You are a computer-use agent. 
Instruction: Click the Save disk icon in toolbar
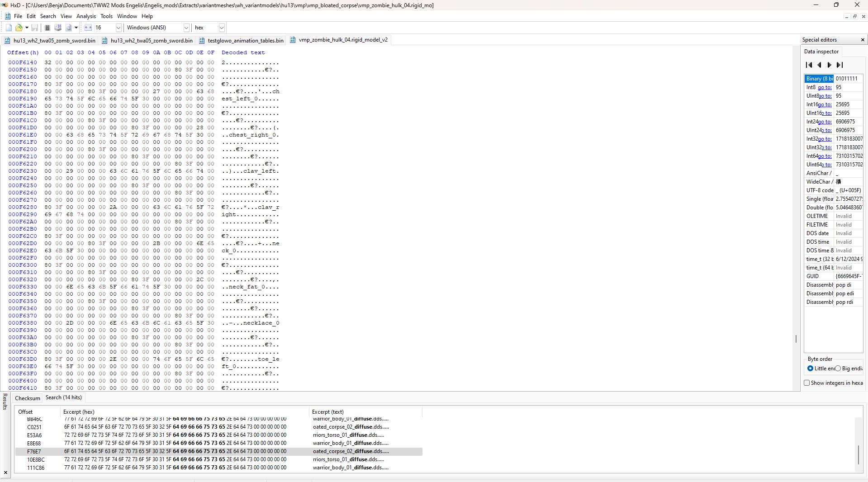34,28
